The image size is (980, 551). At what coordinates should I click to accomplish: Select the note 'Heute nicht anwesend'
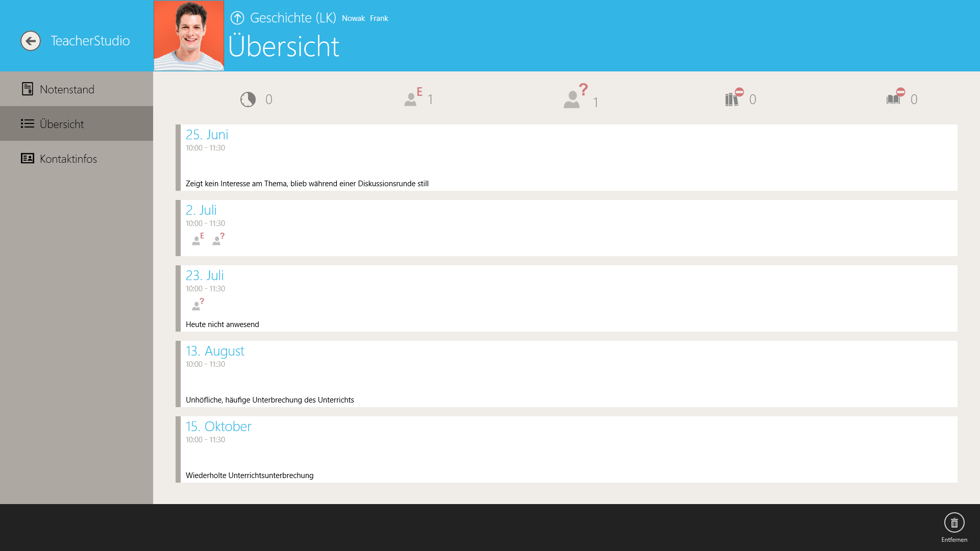coord(223,324)
